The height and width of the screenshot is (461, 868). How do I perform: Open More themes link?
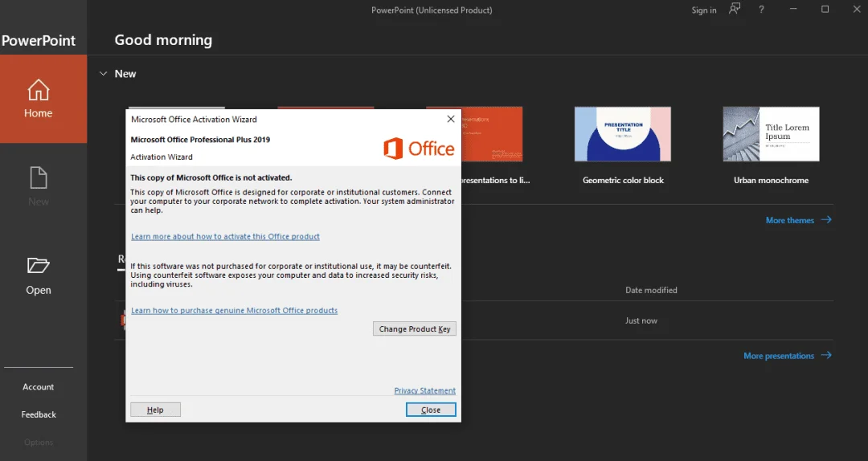coord(798,220)
